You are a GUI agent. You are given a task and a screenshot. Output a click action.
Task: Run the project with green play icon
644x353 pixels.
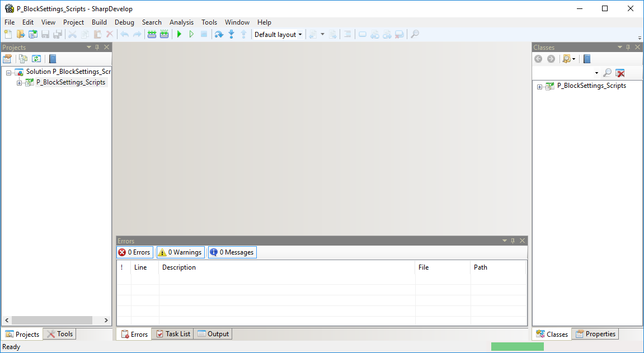(x=179, y=35)
